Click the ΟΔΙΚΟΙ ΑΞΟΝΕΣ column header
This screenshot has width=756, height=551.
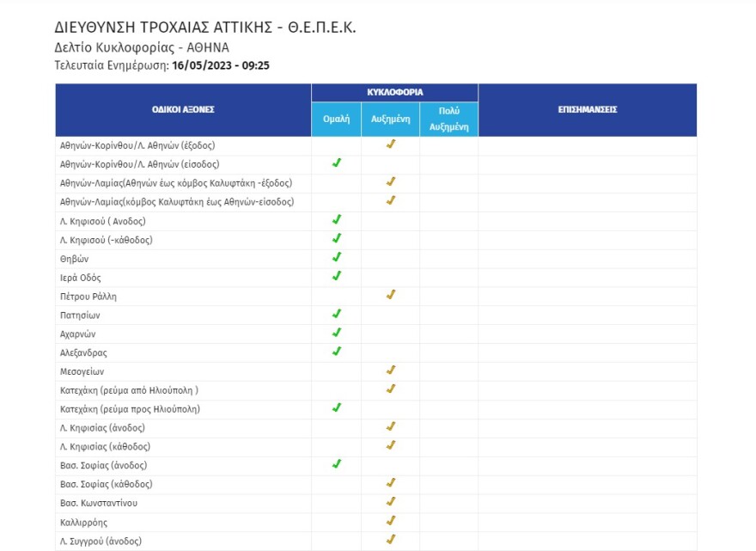[x=183, y=110]
